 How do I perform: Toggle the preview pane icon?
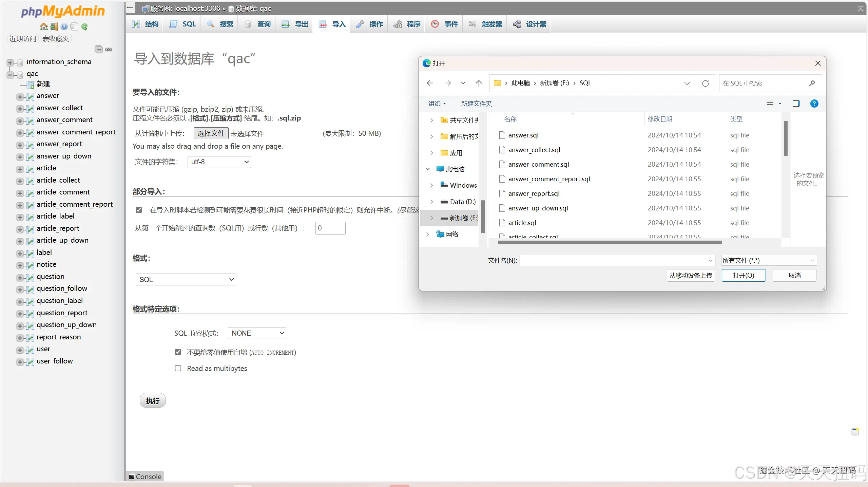796,104
